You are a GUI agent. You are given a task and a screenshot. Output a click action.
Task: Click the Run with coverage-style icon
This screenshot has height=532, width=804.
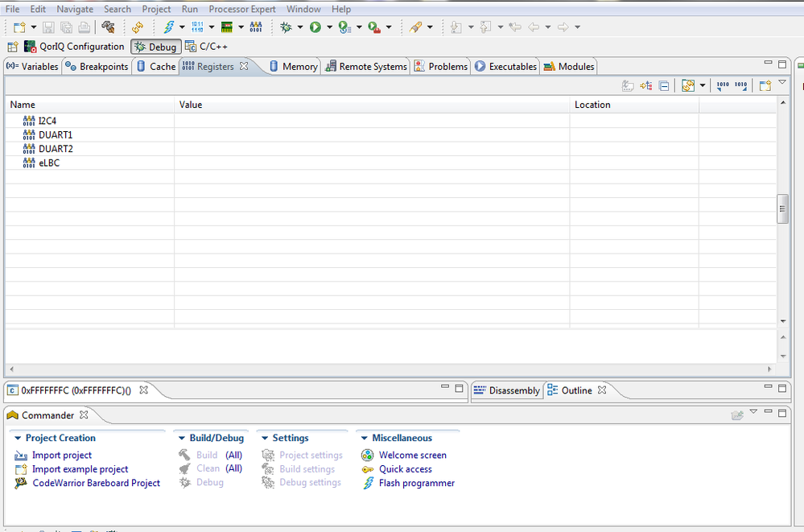click(x=344, y=27)
